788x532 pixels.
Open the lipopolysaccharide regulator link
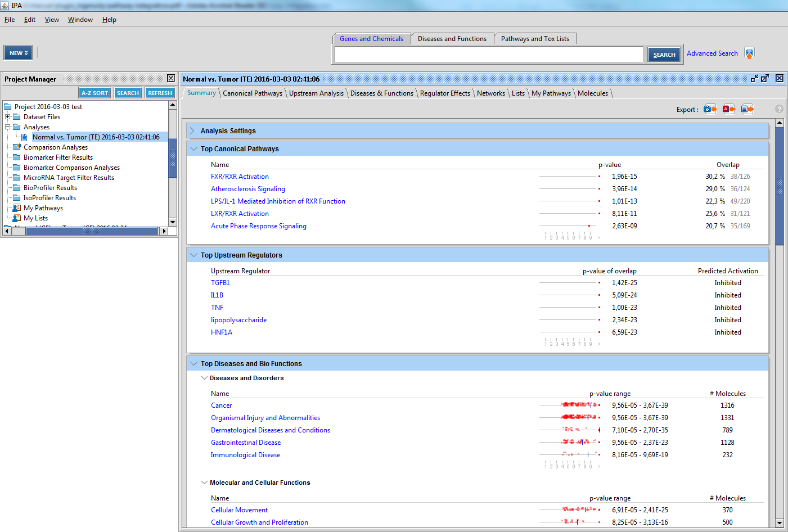pos(239,320)
